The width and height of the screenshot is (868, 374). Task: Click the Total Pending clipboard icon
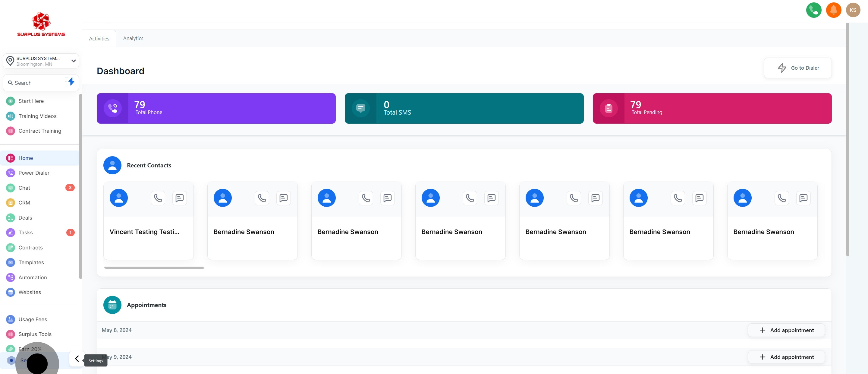[x=608, y=108]
